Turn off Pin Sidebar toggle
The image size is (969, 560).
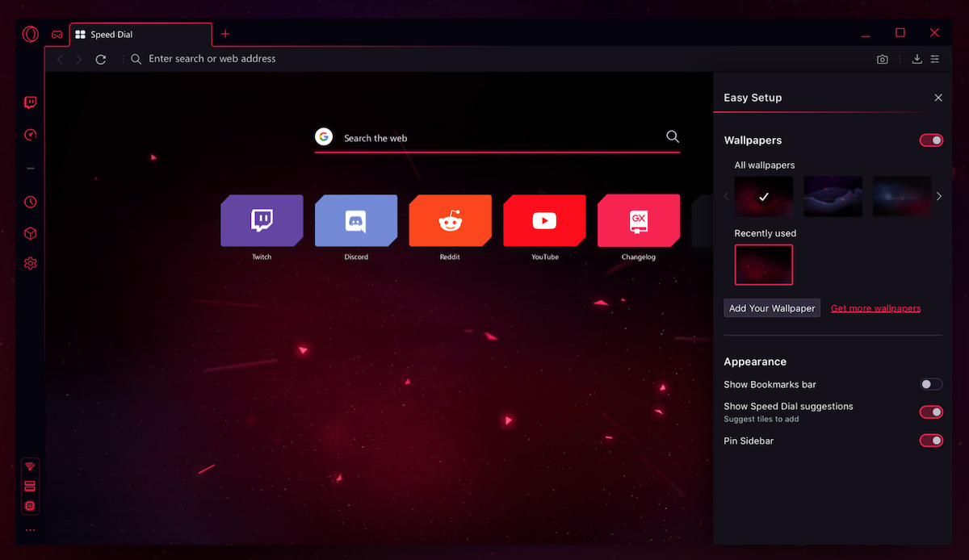pos(931,441)
